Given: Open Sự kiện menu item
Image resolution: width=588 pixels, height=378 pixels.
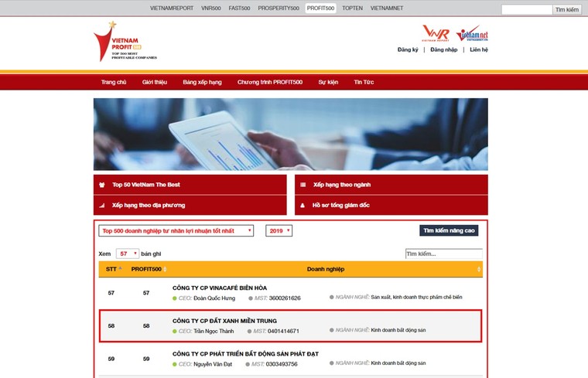Looking at the screenshot, I should (328, 82).
